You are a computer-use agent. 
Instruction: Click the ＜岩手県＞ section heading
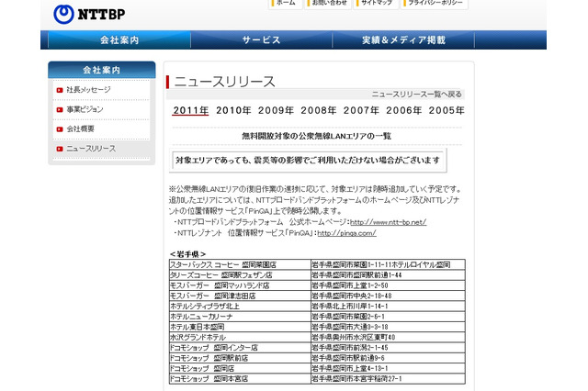187,254
